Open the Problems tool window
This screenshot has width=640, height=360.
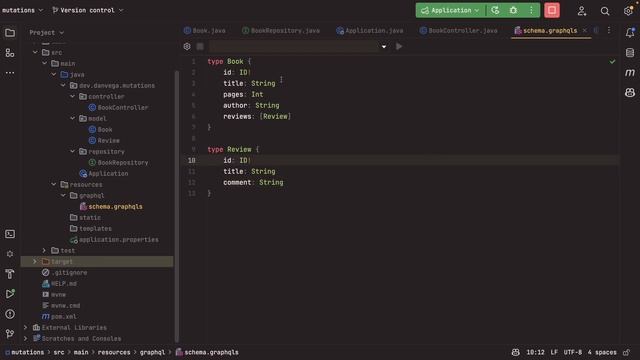tap(10, 314)
